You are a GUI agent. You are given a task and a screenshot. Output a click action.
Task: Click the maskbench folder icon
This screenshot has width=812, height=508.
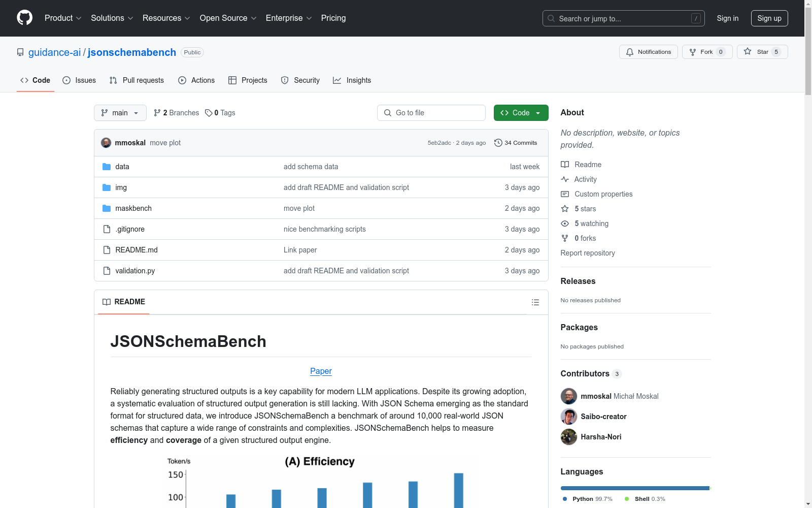107,208
